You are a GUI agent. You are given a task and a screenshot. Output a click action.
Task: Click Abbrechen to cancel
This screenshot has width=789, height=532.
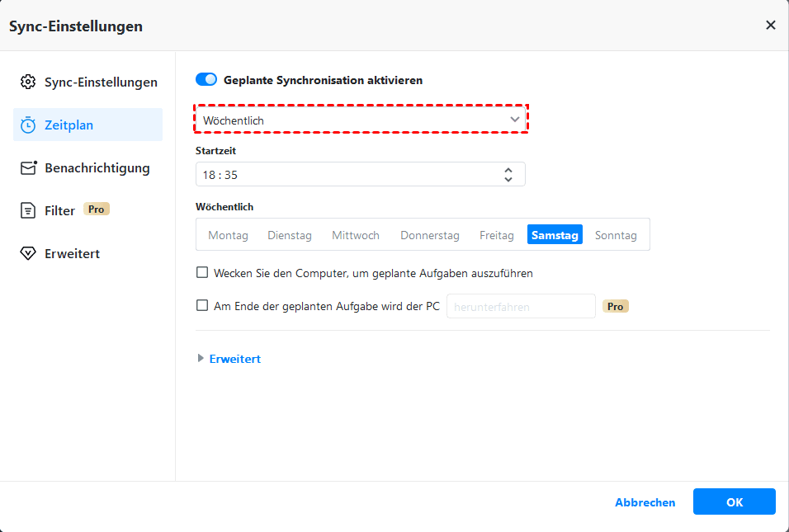pyautogui.click(x=645, y=502)
